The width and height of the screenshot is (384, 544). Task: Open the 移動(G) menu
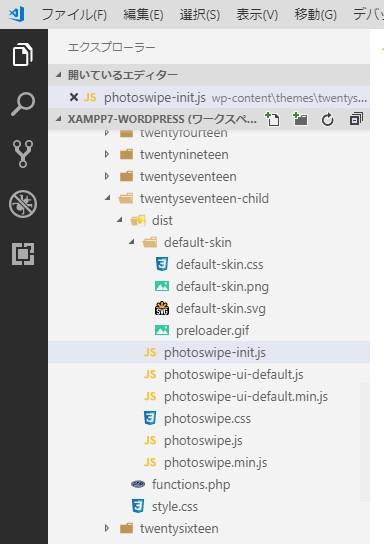[315, 15]
